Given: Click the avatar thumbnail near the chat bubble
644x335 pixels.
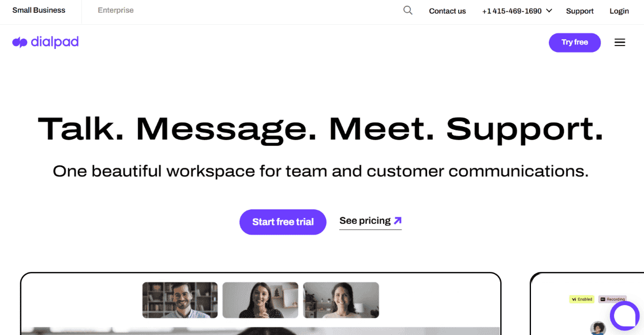Looking at the screenshot, I should click(x=598, y=327).
